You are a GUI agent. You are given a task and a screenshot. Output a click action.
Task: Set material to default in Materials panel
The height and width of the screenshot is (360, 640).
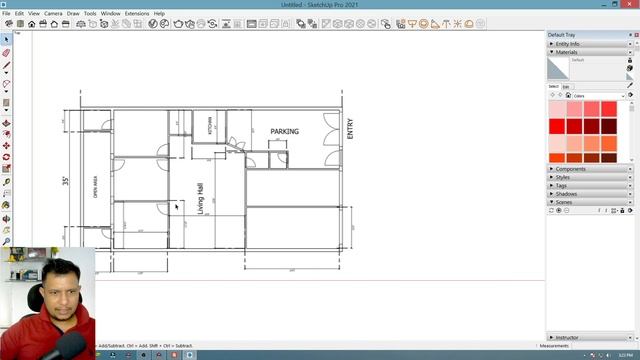(x=630, y=77)
